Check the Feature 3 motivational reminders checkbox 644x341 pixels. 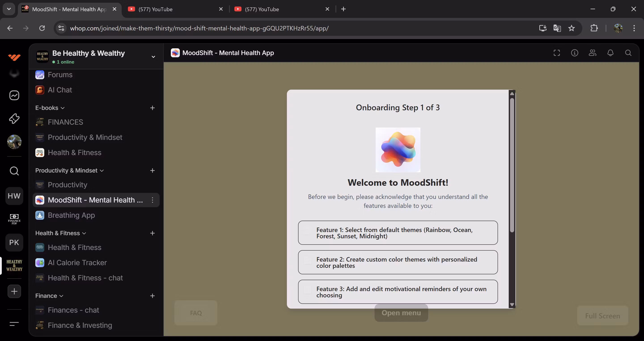307,290
